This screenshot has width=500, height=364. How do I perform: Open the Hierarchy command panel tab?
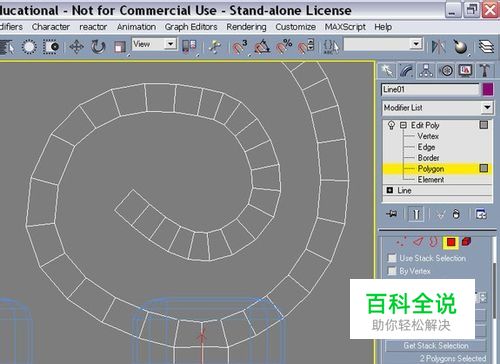pos(426,71)
